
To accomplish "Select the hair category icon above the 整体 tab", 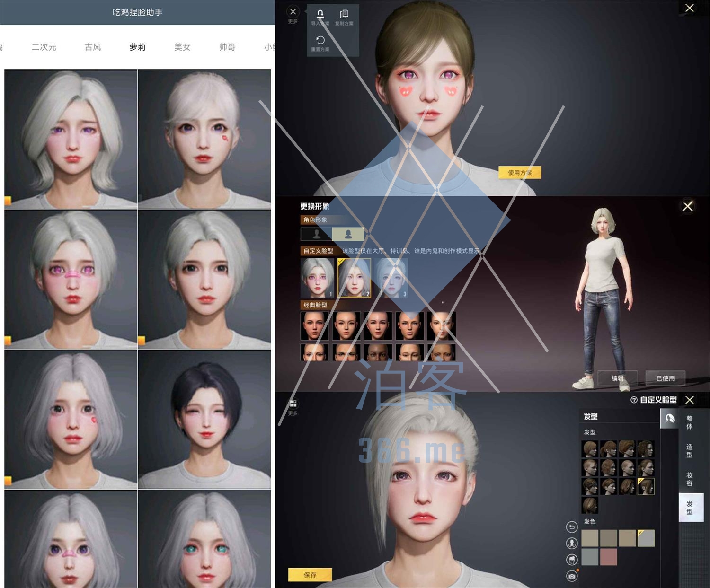I will pyautogui.click(x=669, y=419).
